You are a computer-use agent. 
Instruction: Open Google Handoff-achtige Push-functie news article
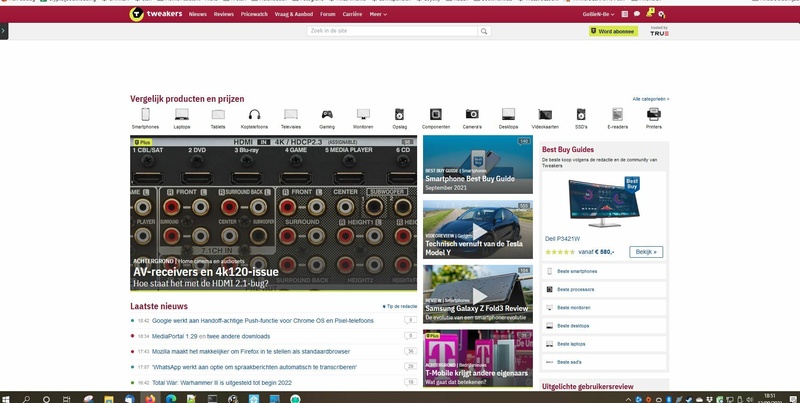(x=263, y=321)
